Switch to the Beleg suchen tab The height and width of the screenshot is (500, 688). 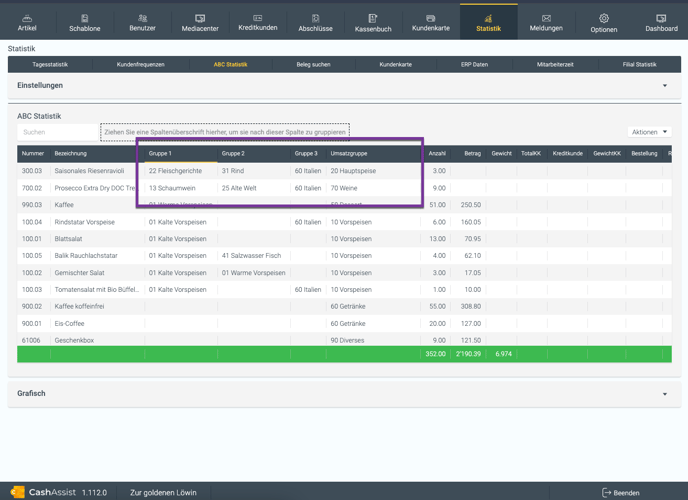point(313,64)
